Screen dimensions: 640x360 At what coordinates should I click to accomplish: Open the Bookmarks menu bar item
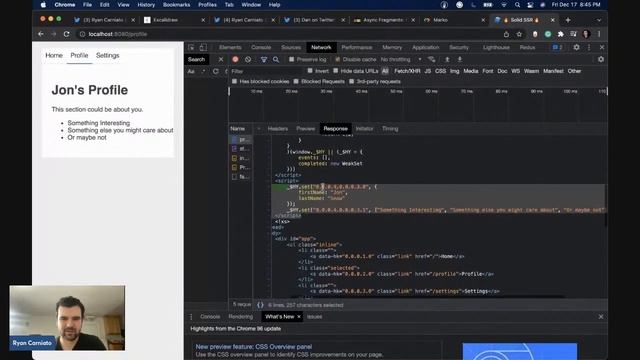coord(176,5)
